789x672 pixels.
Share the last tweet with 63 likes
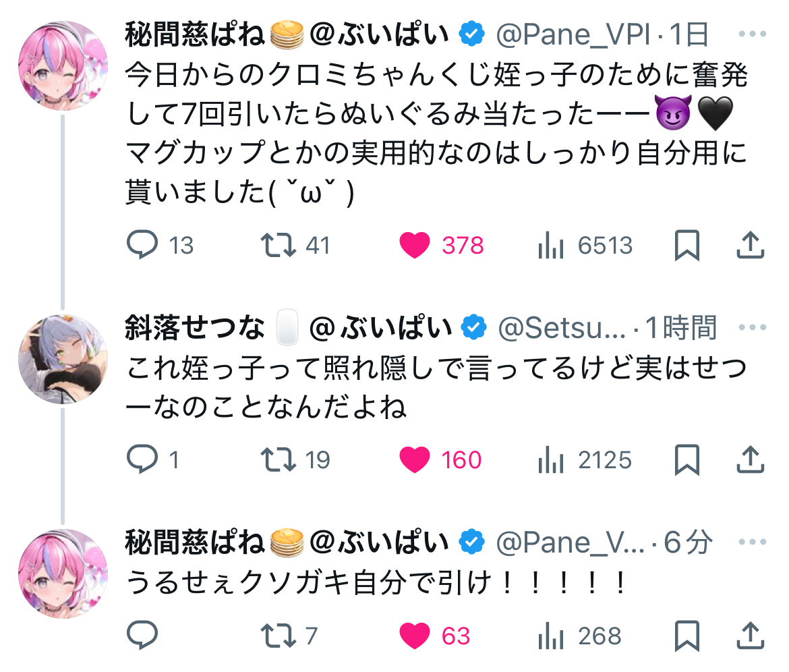click(x=750, y=636)
